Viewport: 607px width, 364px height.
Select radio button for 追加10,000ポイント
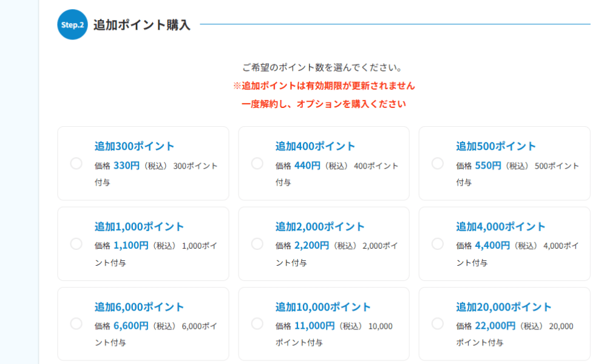[x=257, y=323]
